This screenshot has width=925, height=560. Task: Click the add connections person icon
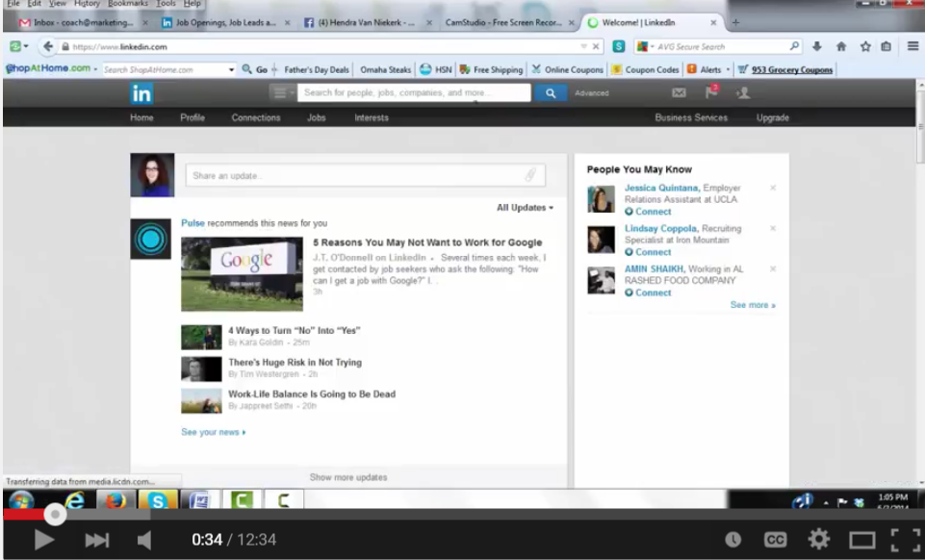pyautogui.click(x=743, y=92)
